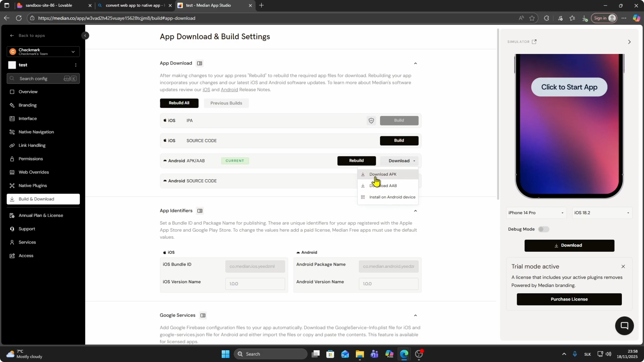Click the Purchase License button
This screenshot has height=362, width=644.
[569, 299]
